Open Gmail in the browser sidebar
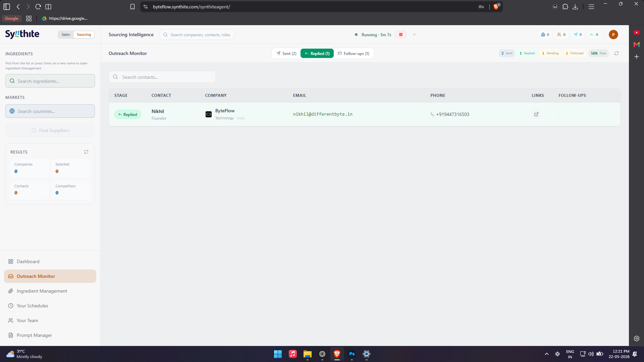 pos(637,45)
